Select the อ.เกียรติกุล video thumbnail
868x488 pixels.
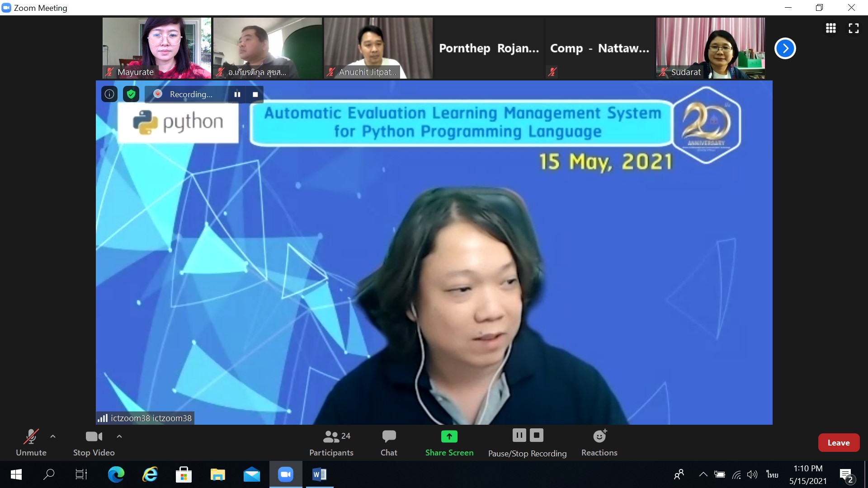(268, 48)
